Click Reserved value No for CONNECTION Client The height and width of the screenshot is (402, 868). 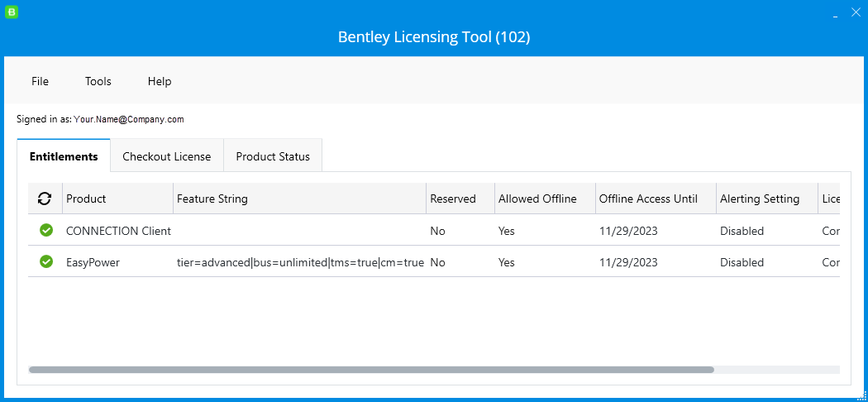click(437, 231)
